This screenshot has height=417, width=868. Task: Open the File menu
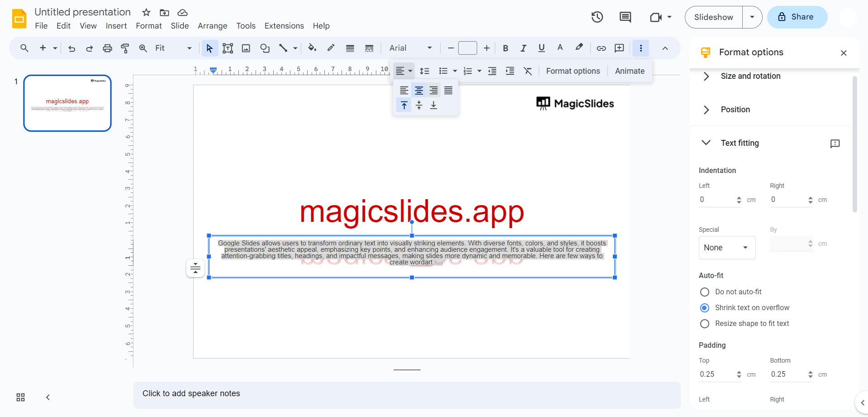pyautogui.click(x=41, y=26)
